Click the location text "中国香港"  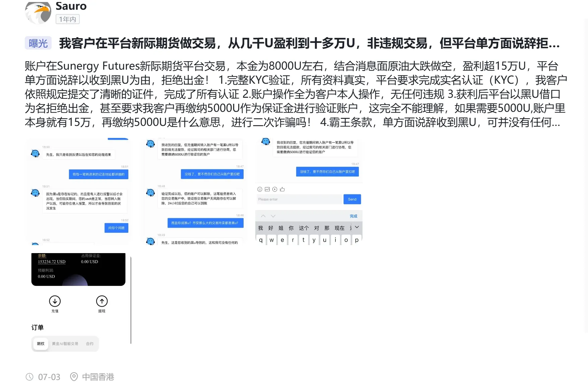pos(98,377)
